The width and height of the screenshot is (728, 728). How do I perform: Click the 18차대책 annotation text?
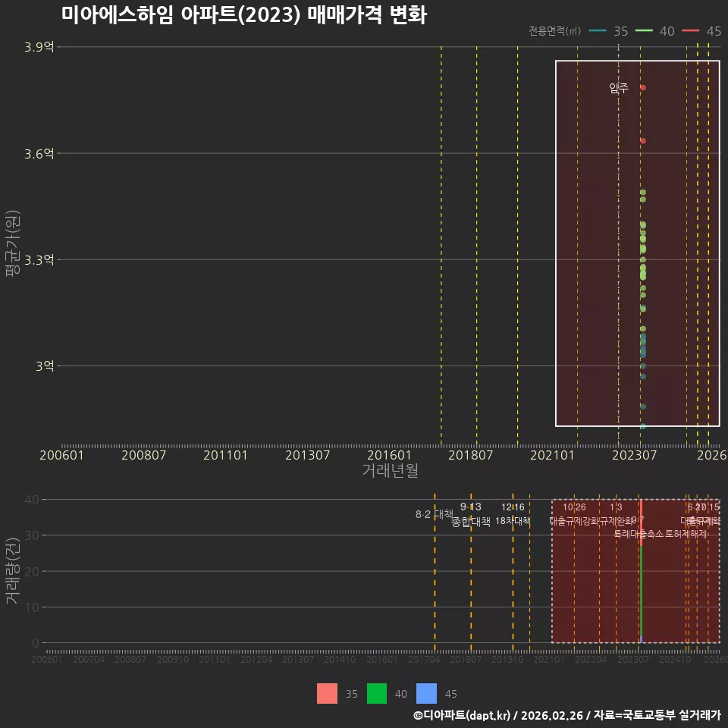[513, 520]
